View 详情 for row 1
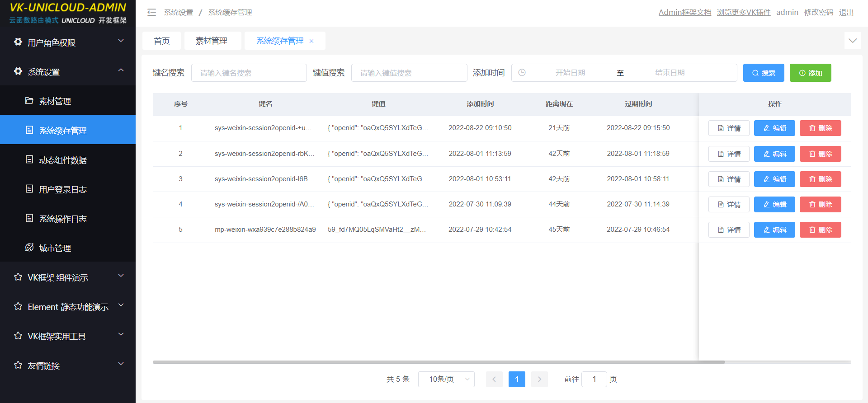Image resolution: width=868 pixels, height=403 pixels. pyautogui.click(x=729, y=128)
